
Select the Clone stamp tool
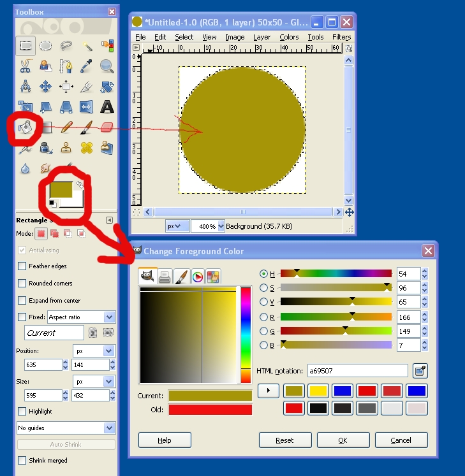(66, 148)
